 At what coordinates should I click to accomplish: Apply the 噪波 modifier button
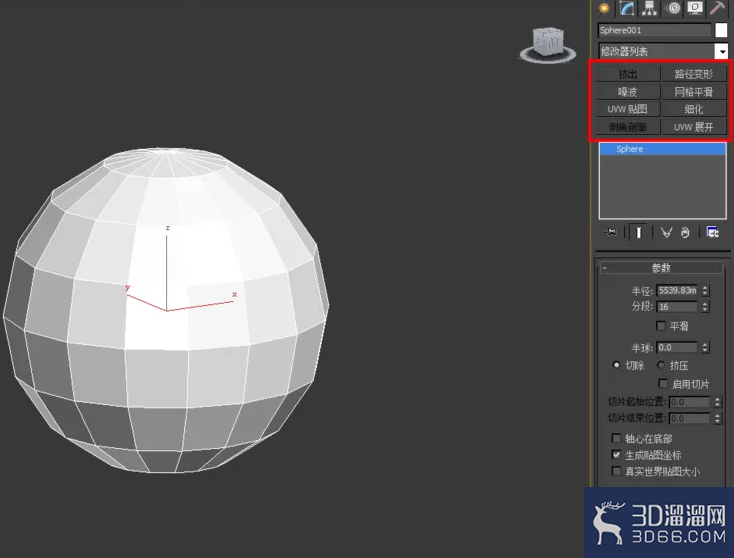[x=628, y=92]
